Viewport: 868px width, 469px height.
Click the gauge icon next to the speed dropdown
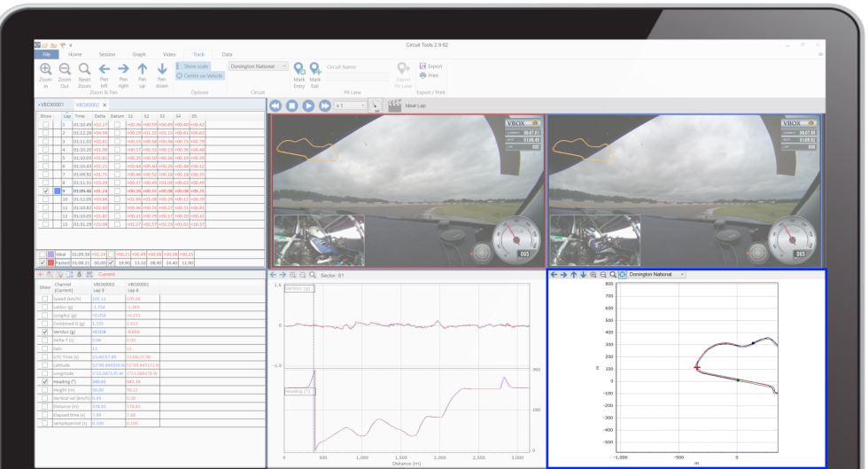tap(375, 106)
